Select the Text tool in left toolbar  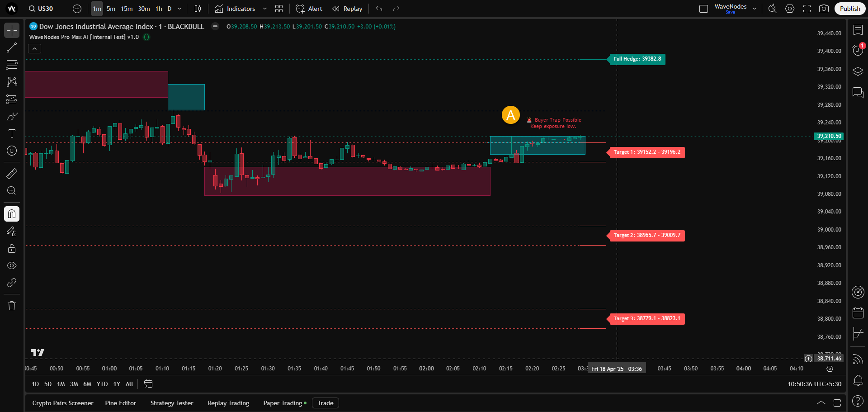pos(12,133)
